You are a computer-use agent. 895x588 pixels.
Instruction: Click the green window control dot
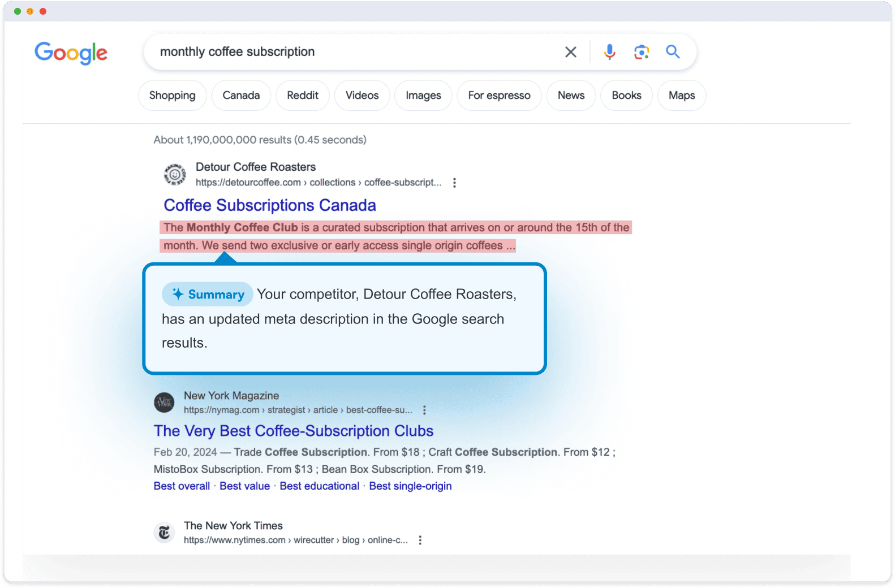pos(18,11)
